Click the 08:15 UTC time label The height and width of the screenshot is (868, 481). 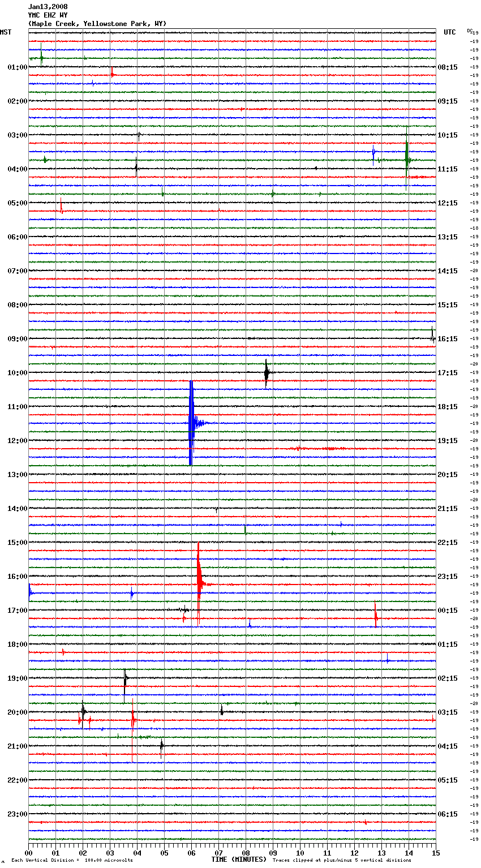[448, 67]
